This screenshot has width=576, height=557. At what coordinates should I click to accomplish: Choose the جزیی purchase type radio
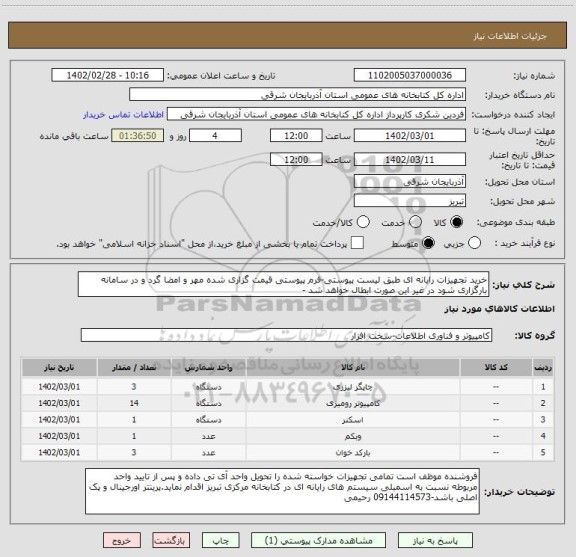tap(474, 243)
